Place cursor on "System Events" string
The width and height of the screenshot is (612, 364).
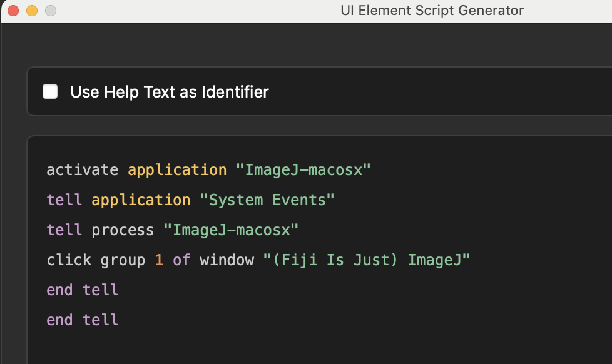[267, 200]
